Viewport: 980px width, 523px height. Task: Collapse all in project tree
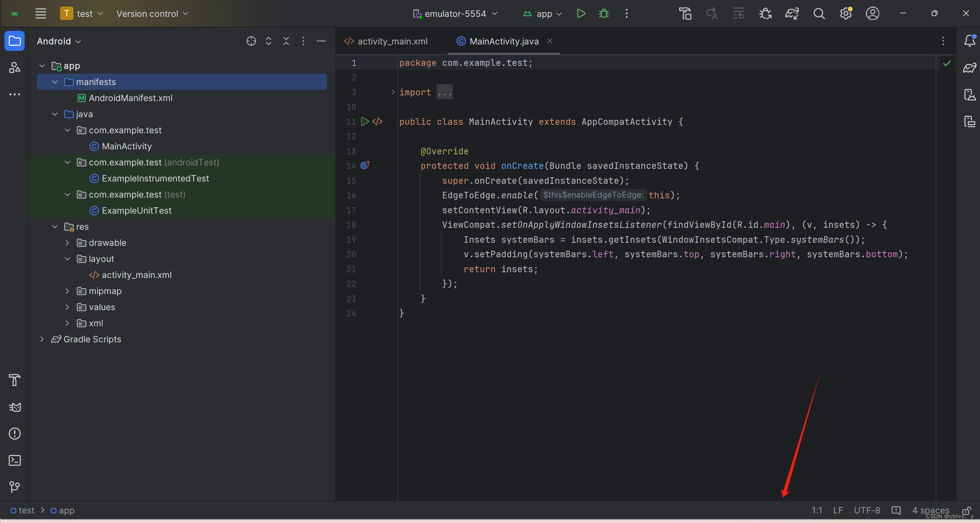coord(286,41)
